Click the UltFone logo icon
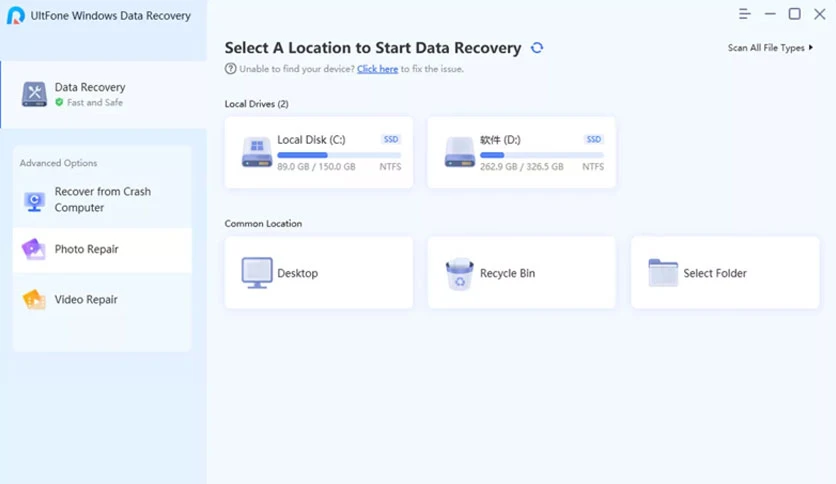The image size is (836, 484). point(15,15)
